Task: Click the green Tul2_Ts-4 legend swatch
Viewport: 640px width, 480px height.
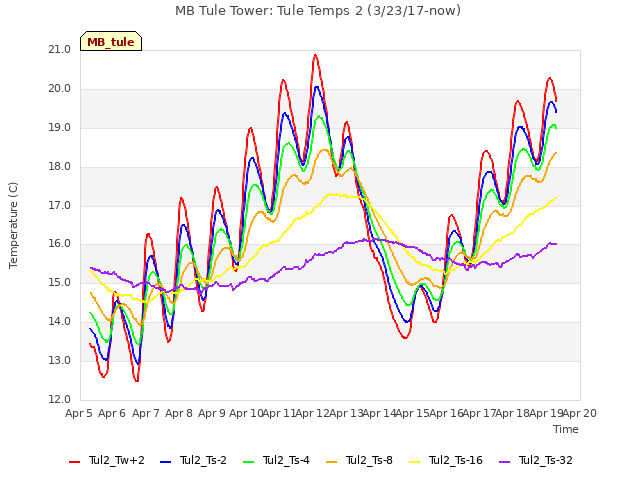Action: pyautogui.click(x=248, y=462)
